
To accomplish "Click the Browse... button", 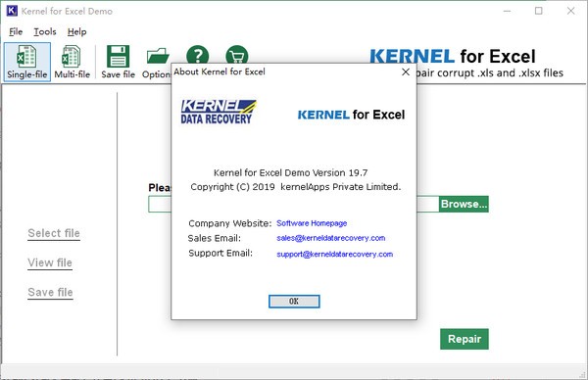I will click(464, 205).
